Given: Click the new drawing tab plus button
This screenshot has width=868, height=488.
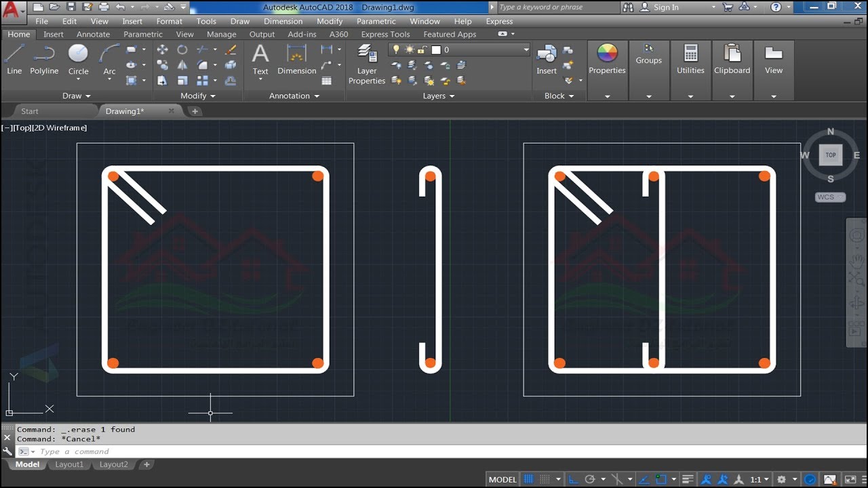Looking at the screenshot, I should click(195, 111).
